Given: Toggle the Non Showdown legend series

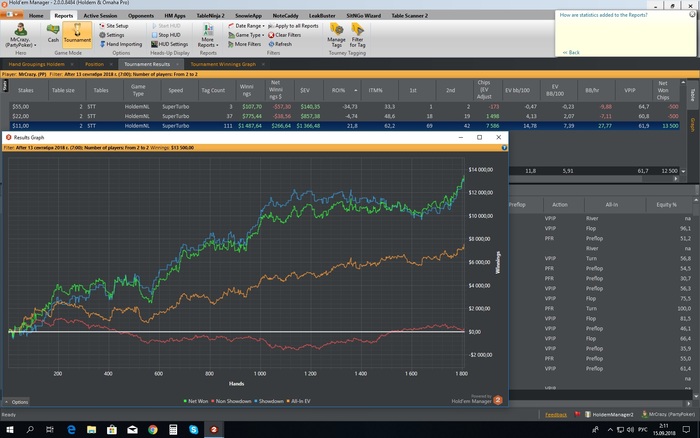Looking at the screenshot, I should point(231,401).
